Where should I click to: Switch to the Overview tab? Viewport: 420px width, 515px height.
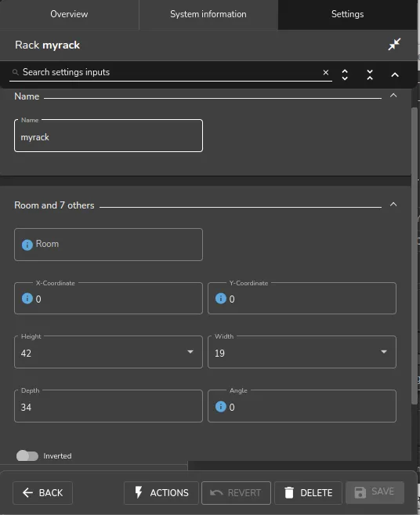pyautogui.click(x=69, y=14)
